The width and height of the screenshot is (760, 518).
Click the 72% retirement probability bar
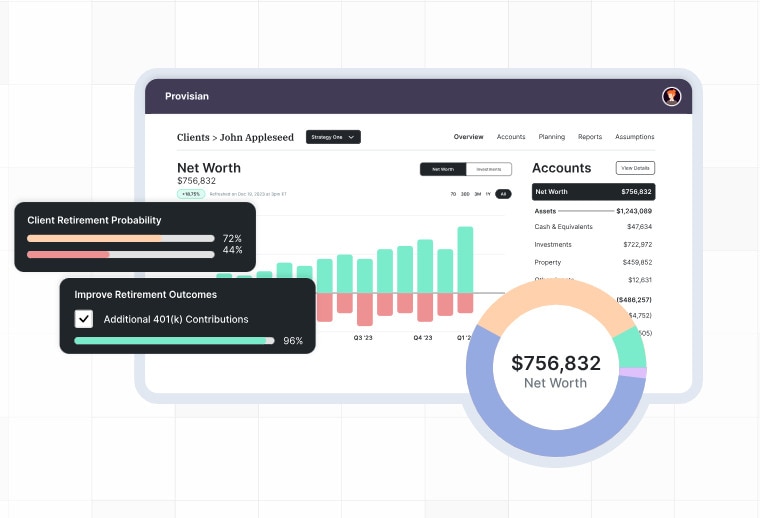click(x=120, y=239)
